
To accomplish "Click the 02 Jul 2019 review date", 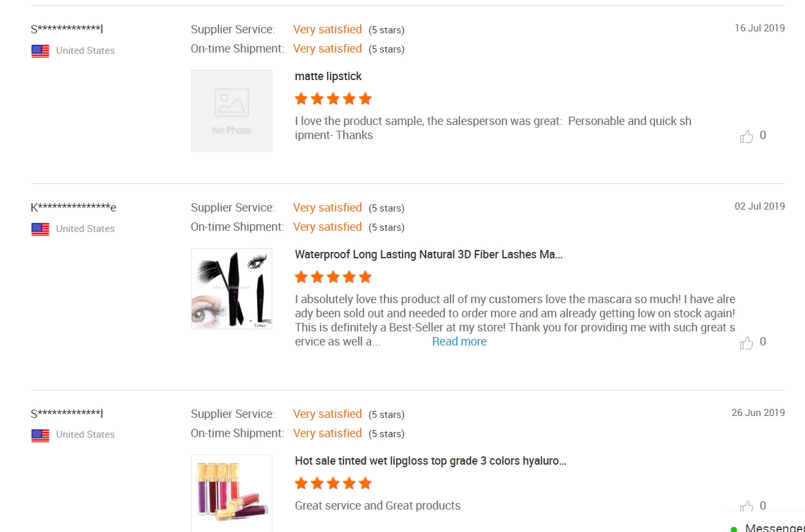I will pos(759,206).
